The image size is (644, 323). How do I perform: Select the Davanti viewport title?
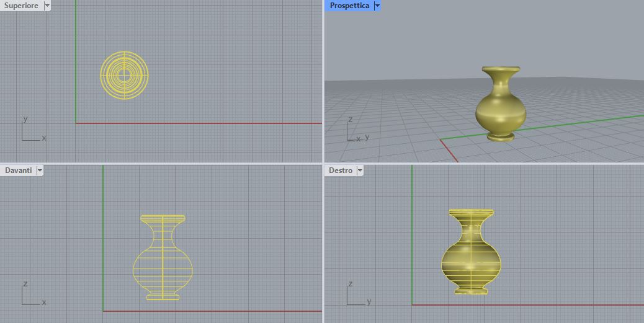click(17, 170)
